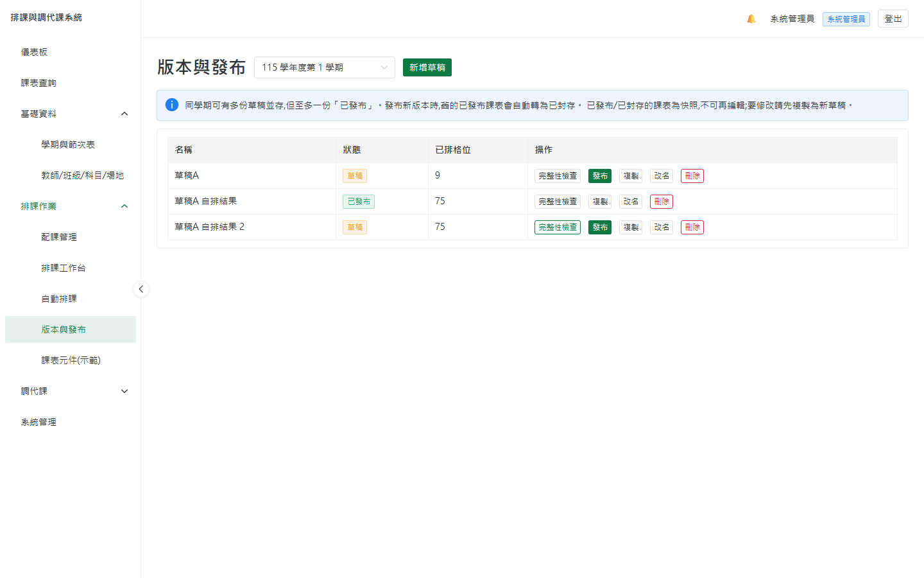Select 版本與發布 in the sidebar
Screen dimensions: 924x578
pyautogui.click(x=71, y=329)
